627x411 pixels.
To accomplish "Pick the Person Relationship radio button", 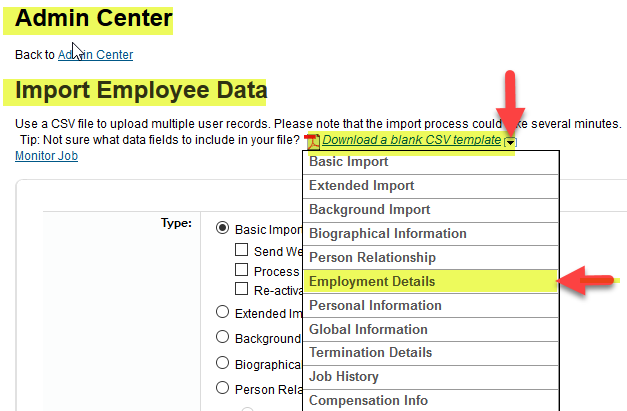I will coord(222,388).
